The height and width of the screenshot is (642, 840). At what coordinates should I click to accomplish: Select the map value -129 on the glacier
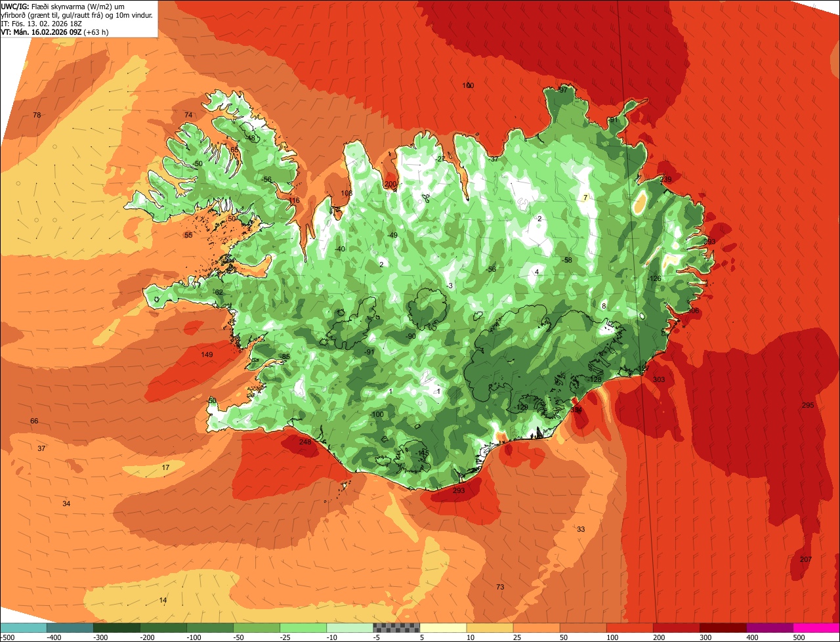[x=522, y=408]
